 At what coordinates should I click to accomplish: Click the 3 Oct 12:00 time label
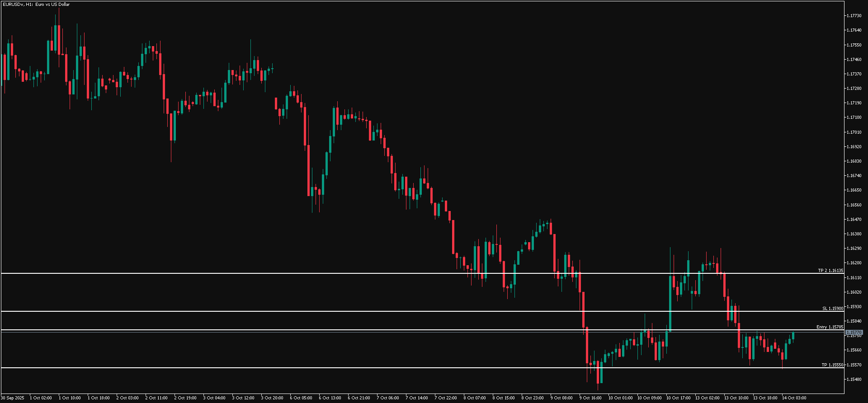243,398
